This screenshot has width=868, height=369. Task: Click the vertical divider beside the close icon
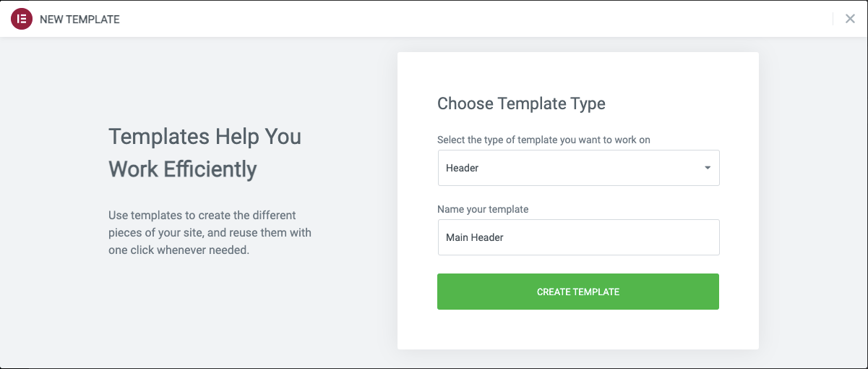point(833,20)
